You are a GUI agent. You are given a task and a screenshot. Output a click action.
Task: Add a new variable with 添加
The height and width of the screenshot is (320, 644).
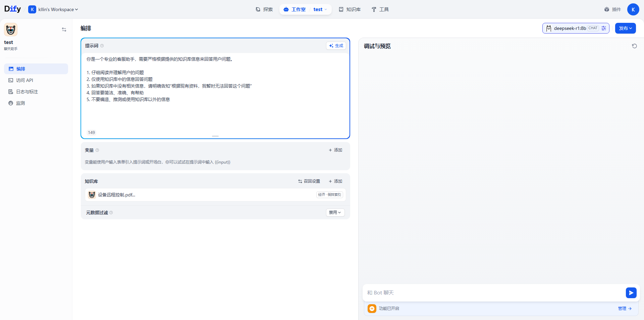pos(335,150)
